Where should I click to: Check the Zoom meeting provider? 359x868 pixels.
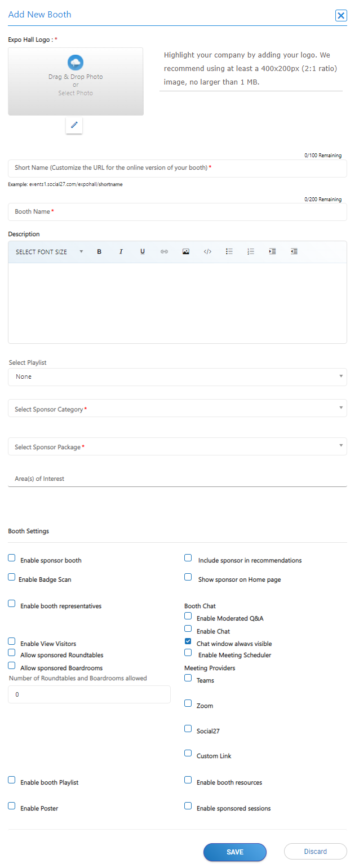click(x=188, y=703)
